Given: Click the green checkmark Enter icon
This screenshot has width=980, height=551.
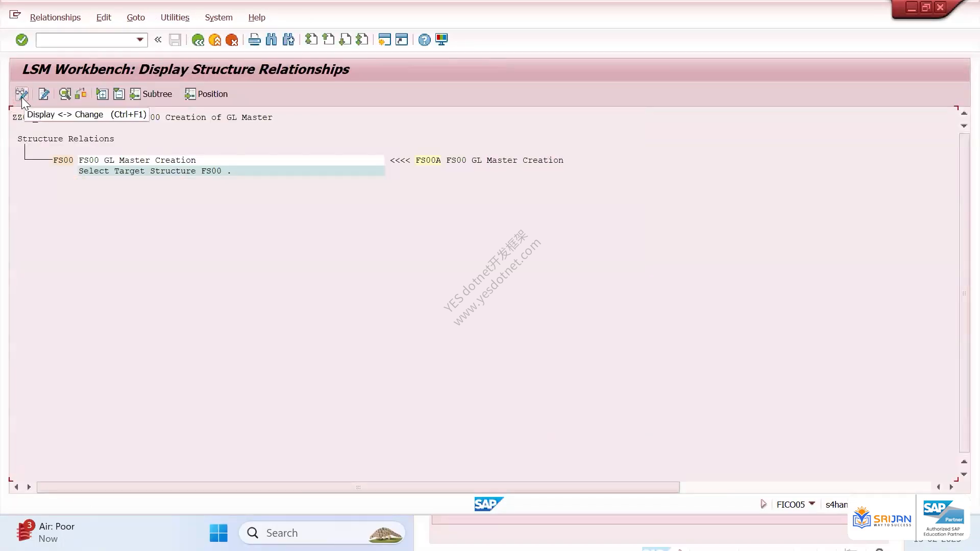Looking at the screenshot, I should click(x=21, y=40).
